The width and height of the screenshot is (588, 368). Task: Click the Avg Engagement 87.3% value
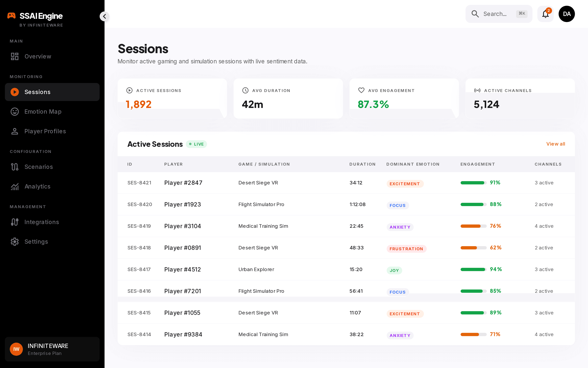[x=373, y=104]
